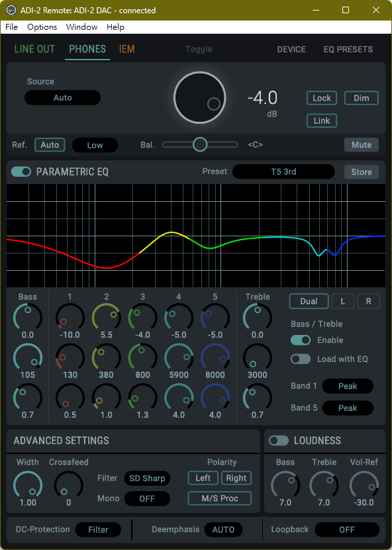Click Band 2 frequency knob showing 380
Image resolution: width=392 pixels, height=550 pixels.
(107, 357)
